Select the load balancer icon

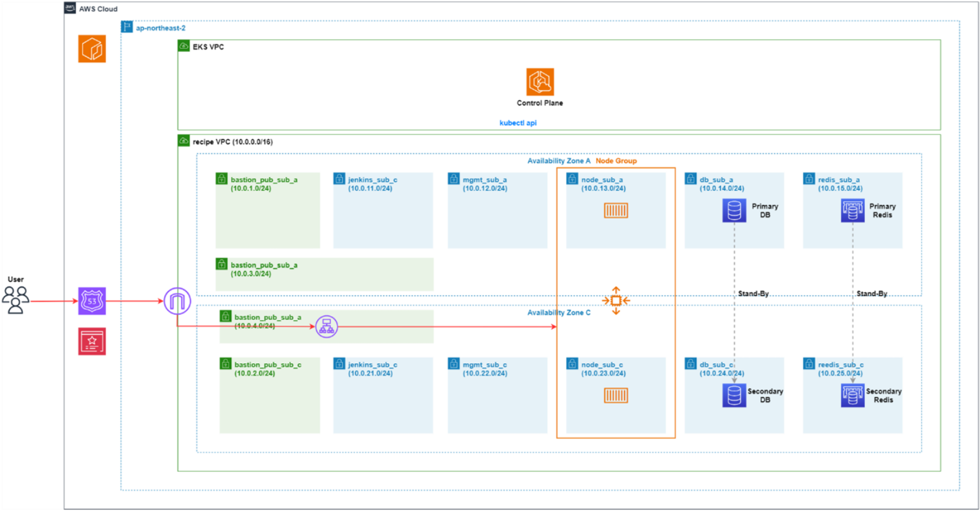pos(327,327)
